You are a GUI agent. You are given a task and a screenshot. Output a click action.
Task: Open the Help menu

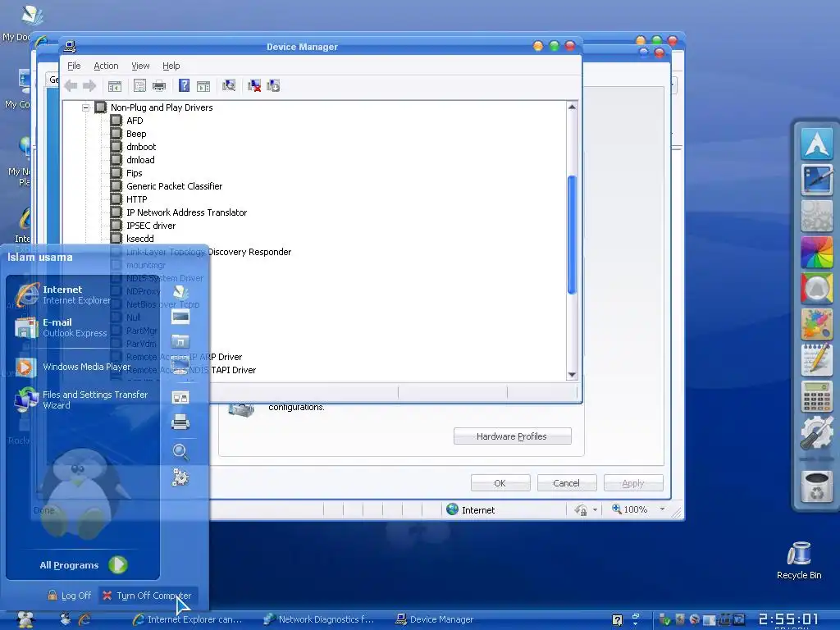click(171, 66)
